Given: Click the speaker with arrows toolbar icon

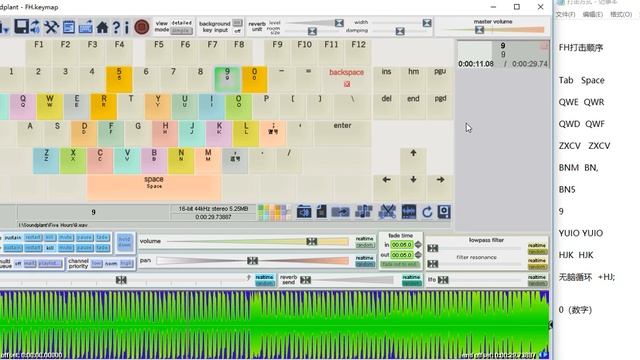Looking at the screenshot, I should click(36, 27).
